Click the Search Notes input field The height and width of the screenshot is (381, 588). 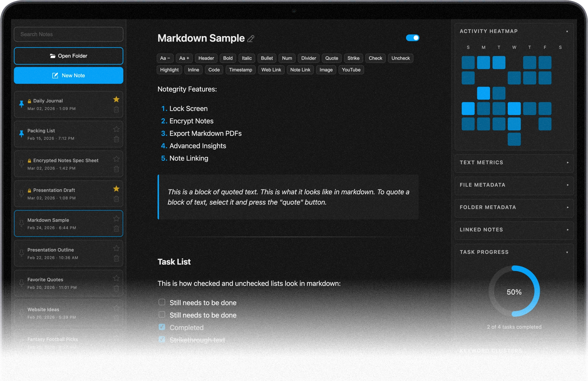click(x=69, y=34)
